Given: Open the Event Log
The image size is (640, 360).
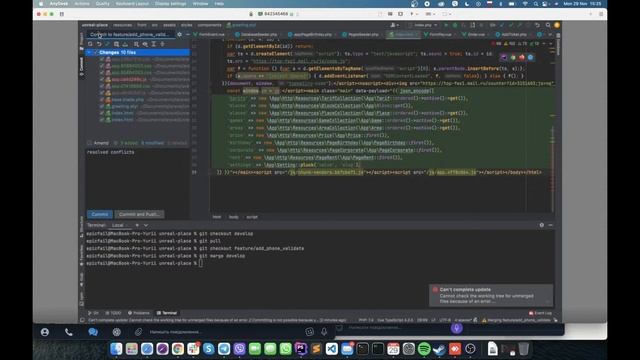Looking at the screenshot, I should 540,313.
